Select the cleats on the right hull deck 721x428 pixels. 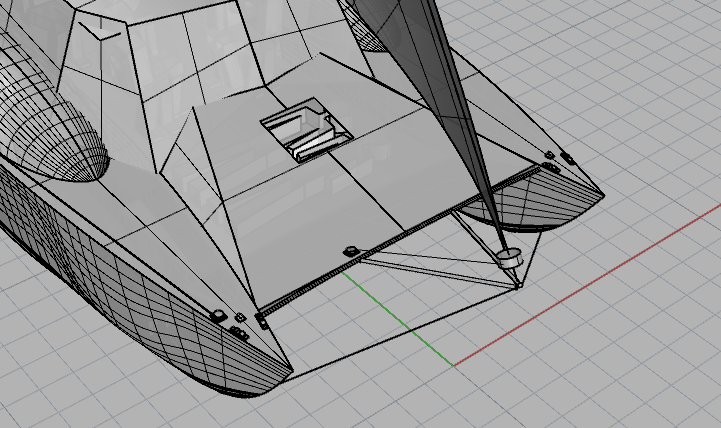click(558, 157)
